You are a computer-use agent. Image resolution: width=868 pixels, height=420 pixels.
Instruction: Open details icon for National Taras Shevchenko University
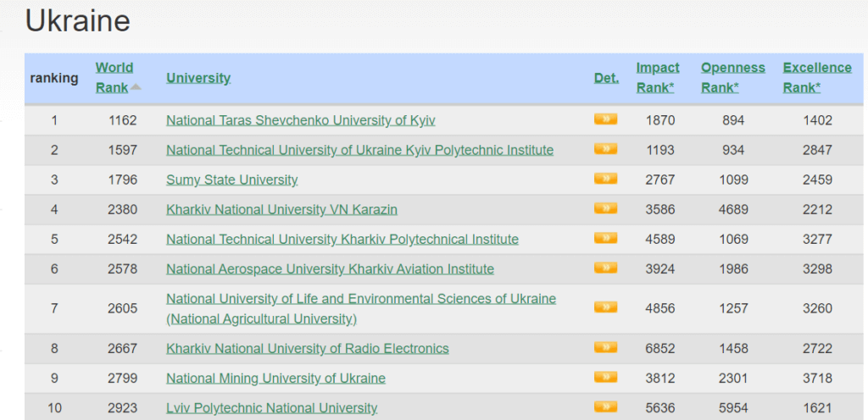pyautogui.click(x=605, y=119)
